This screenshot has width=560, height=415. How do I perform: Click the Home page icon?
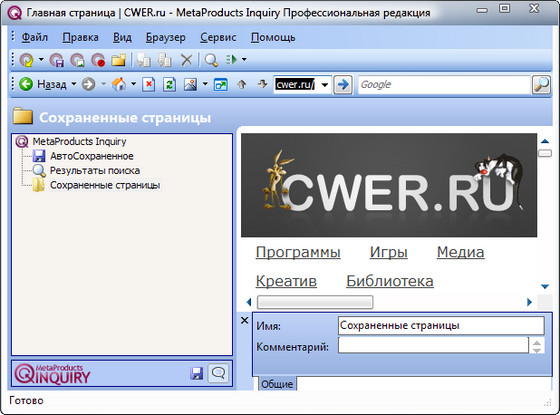pos(119,85)
